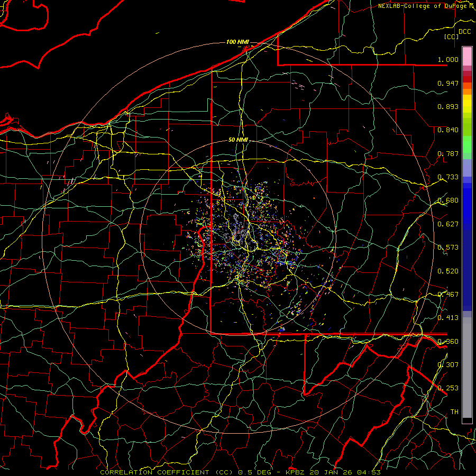The height and width of the screenshot is (476, 476).
Task: Click the "CORRELATION COEFFICIENT" caption text
Action: [154, 472]
